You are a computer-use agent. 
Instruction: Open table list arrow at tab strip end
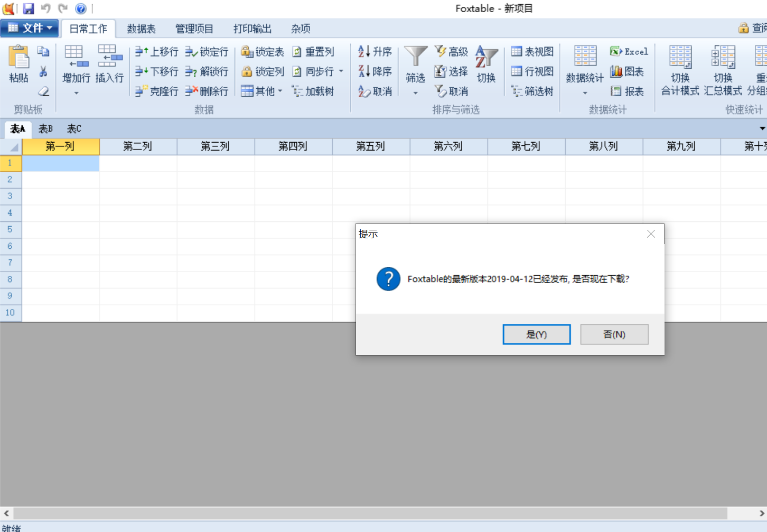(762, 128)
